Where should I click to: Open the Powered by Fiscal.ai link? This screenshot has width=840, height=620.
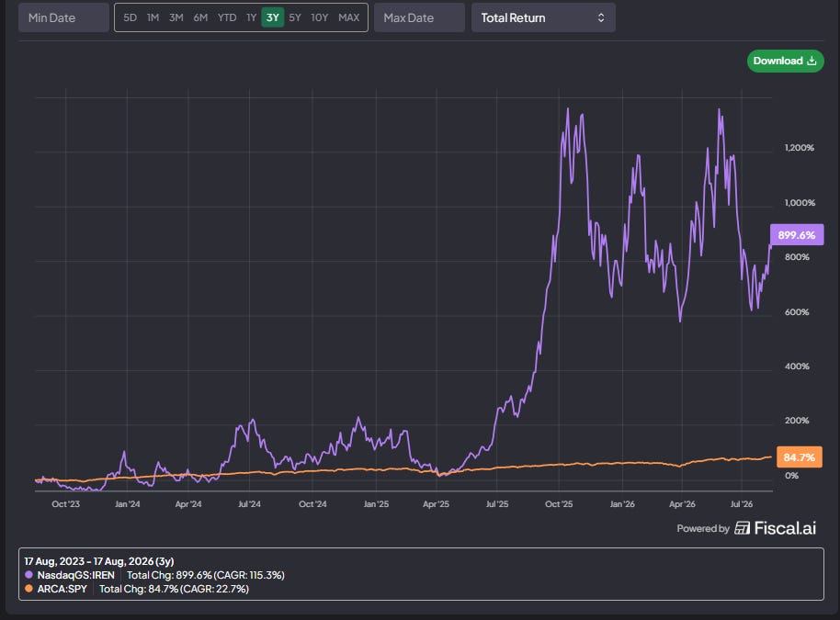pos(746,528)
